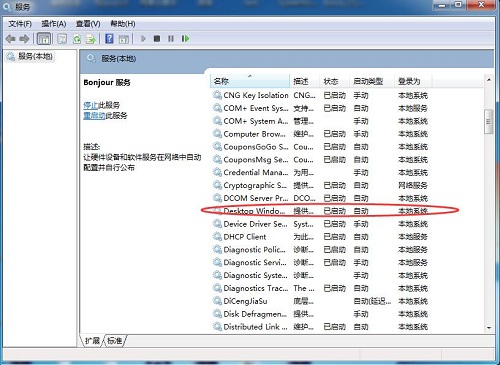Sort by the 描述 column header
Viewport: 500px width, 365px height.
click(x=304, y=81)
